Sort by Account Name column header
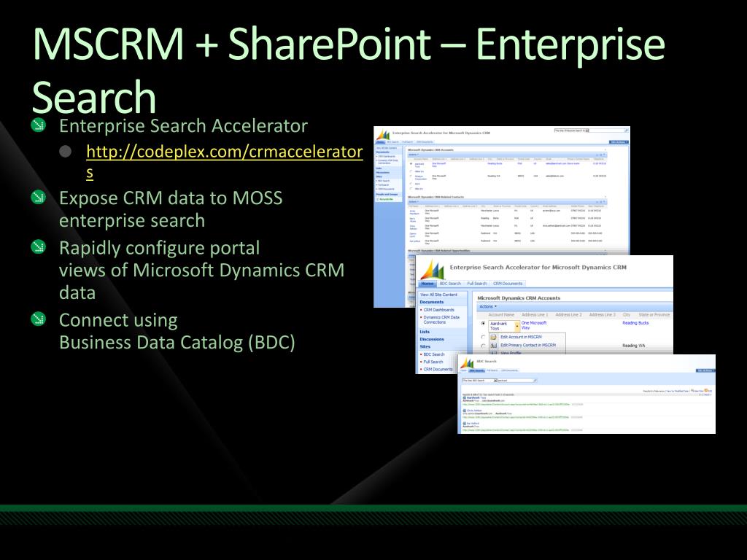747x560 pixels. (x=501, y=315)
